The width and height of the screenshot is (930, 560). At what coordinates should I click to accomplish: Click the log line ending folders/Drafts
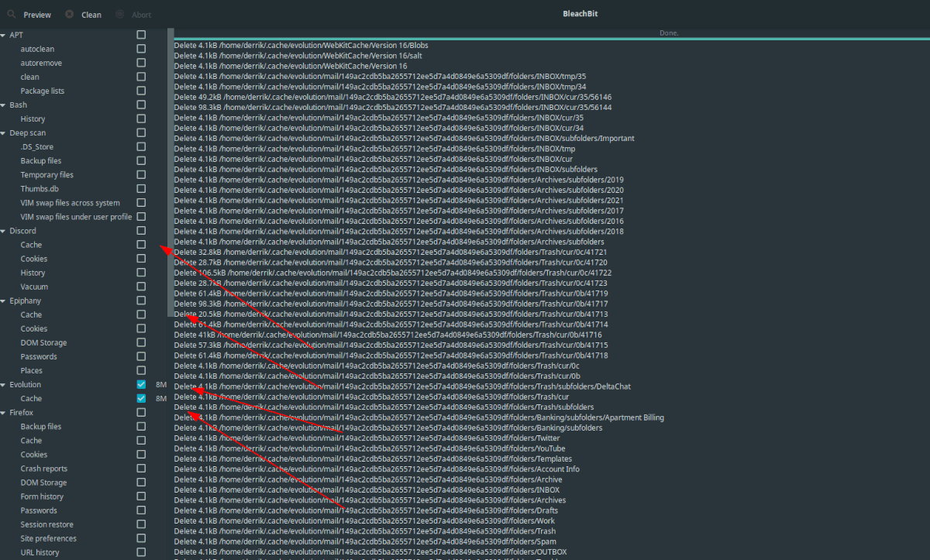[365, 510]
